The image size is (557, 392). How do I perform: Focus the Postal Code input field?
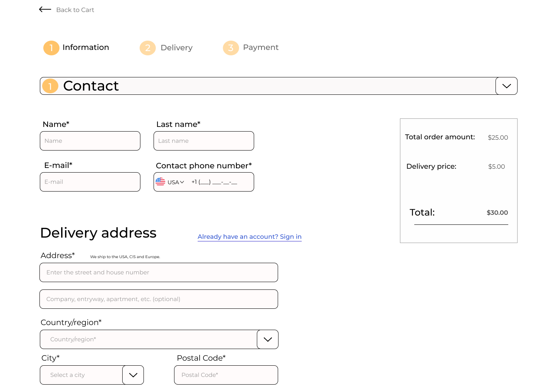(x=226, y=375)
